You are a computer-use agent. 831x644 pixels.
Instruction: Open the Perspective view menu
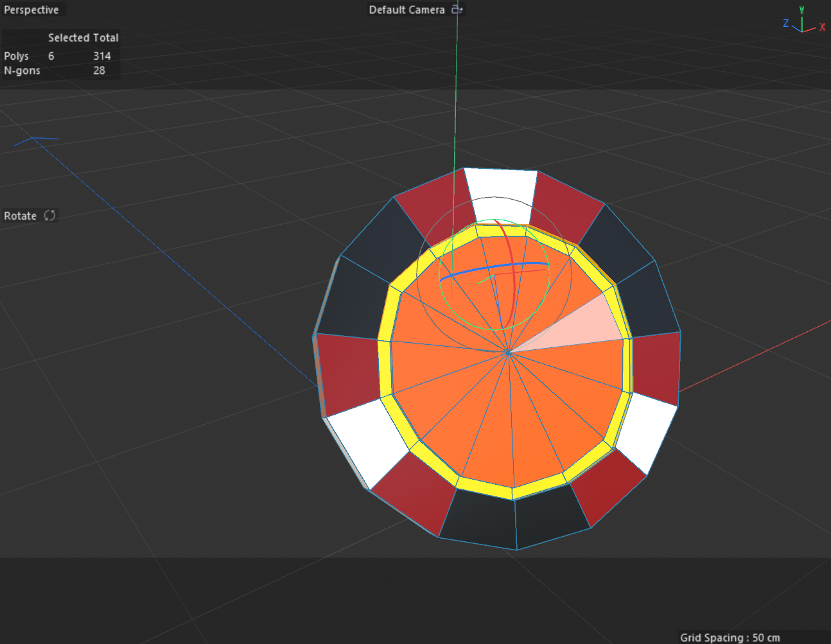click(x=32, y=10)
